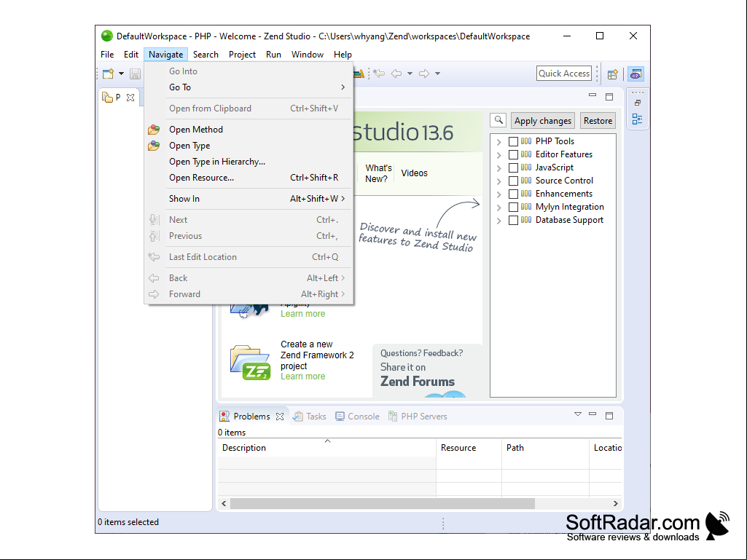The height and width of the screenshot is (560, 747).
Task: Choose Open Type from Navigate menu
Action: (249, 146)
